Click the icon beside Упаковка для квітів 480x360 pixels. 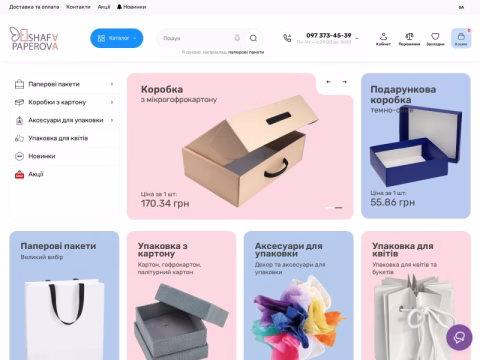tap(19, 138)
